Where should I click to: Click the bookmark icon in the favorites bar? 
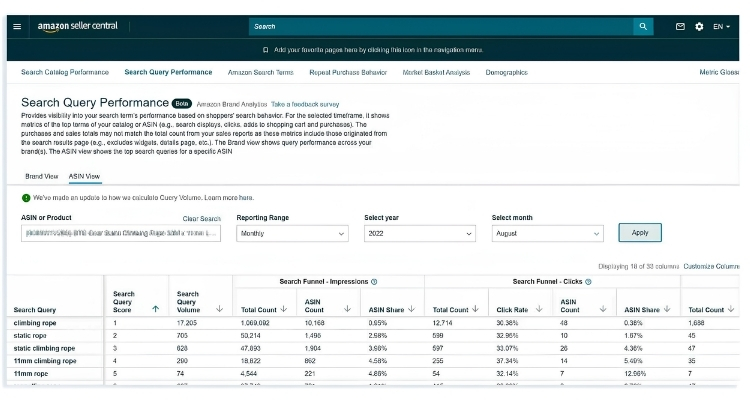pyautogui.click(x=265, y=50)
